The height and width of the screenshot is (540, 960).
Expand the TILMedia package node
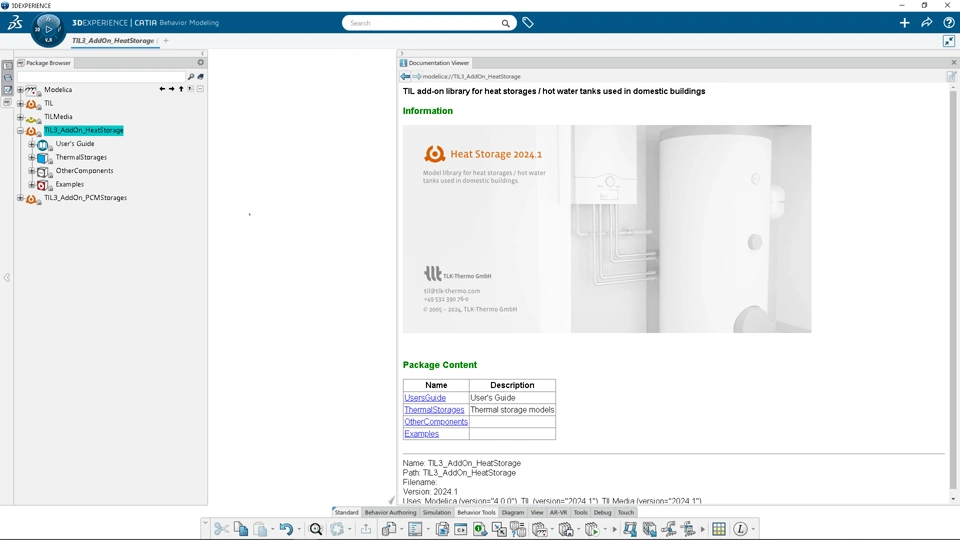click(20, 117)
